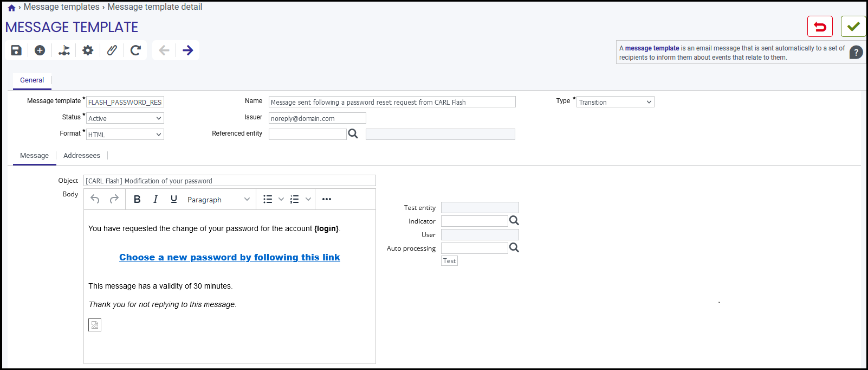Image resolution: width=868 pixels, height=370 pixels.
Task: Click the Object subject input field
Action: click(x=230, y=181)
